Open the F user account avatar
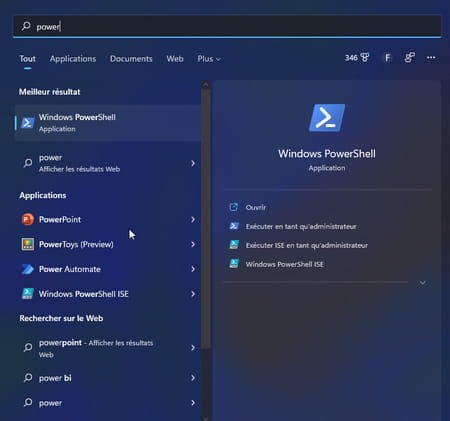Screen dimensions: 450x421 coord(387,58)
